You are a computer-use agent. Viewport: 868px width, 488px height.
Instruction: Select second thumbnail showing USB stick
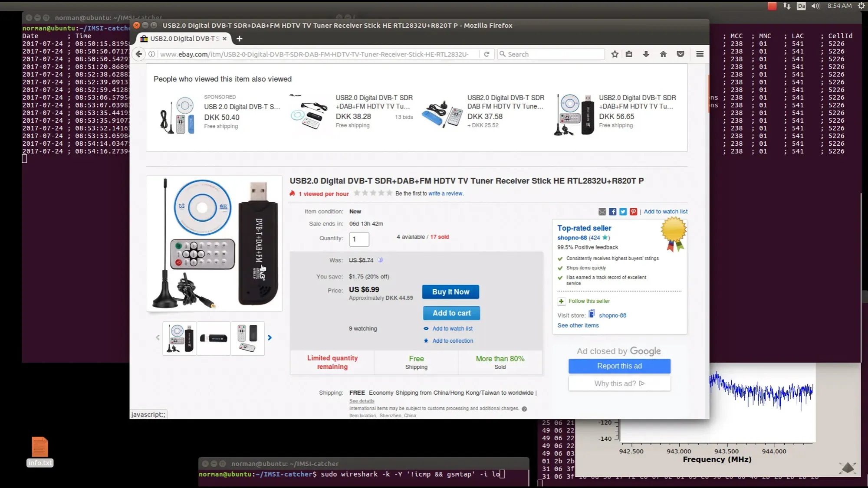214,338
